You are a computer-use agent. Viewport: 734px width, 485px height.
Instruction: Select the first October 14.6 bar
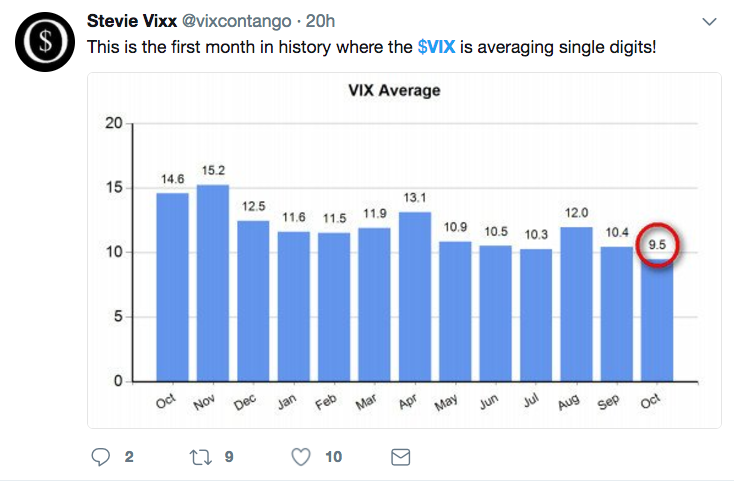click(172, 287)
